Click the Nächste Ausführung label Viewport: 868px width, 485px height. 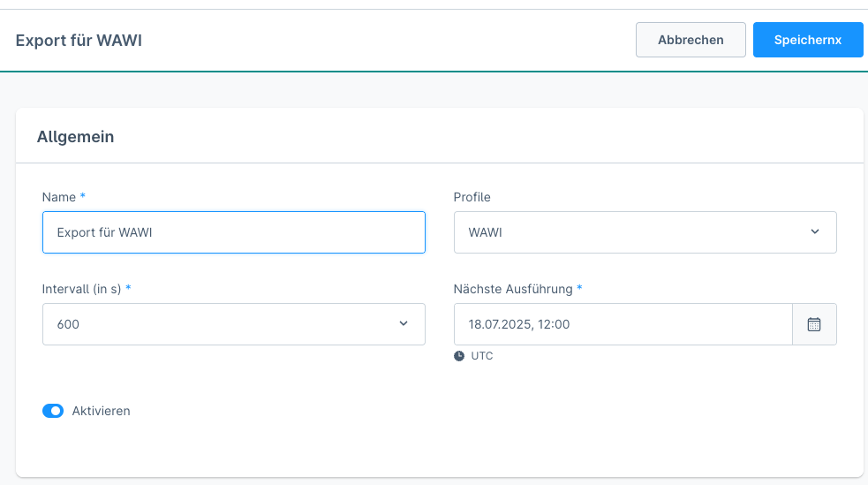(513, 289)
